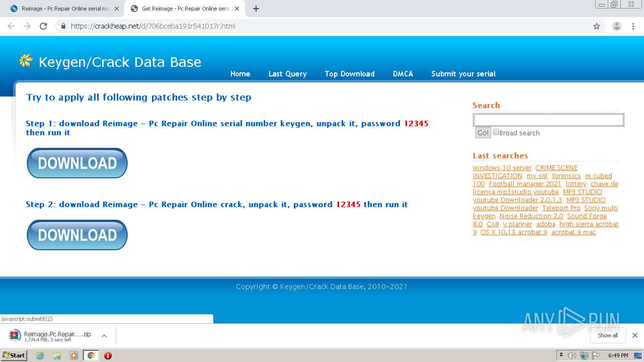The image size is (644, 362).
Task: Click the Keygen/Crack Data Base flower logo
Action: [26, 61]
